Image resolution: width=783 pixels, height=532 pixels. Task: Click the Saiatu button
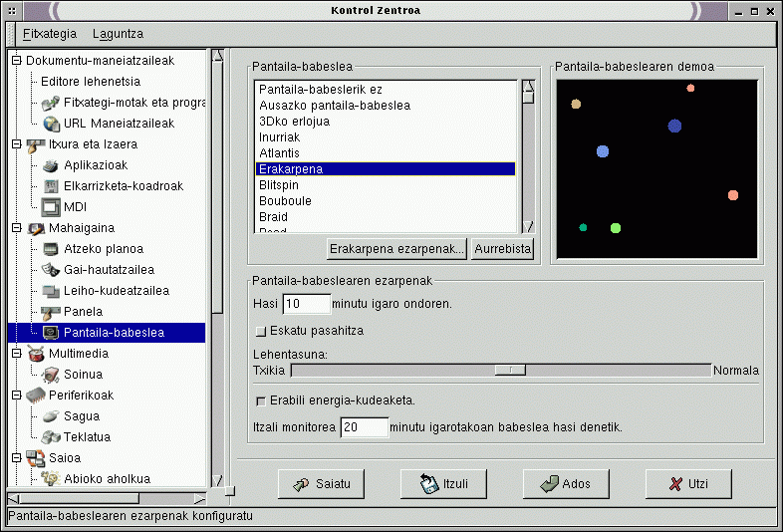pyautogui.click(x=315, y=484)
